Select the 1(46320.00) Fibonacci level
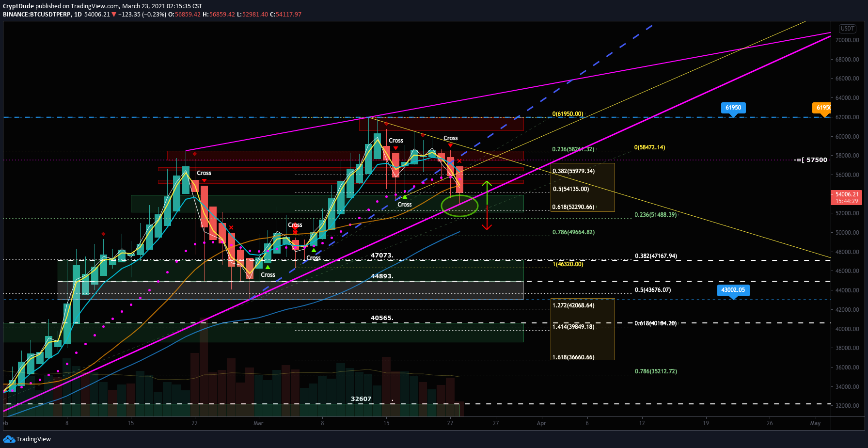Screen dimensions: 868x448 [568, 264]
